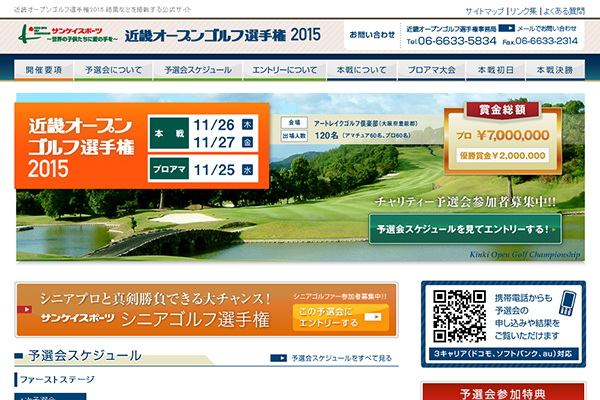Click the arrow icon beside メールでお問い合わせ

tap(507, 28)
